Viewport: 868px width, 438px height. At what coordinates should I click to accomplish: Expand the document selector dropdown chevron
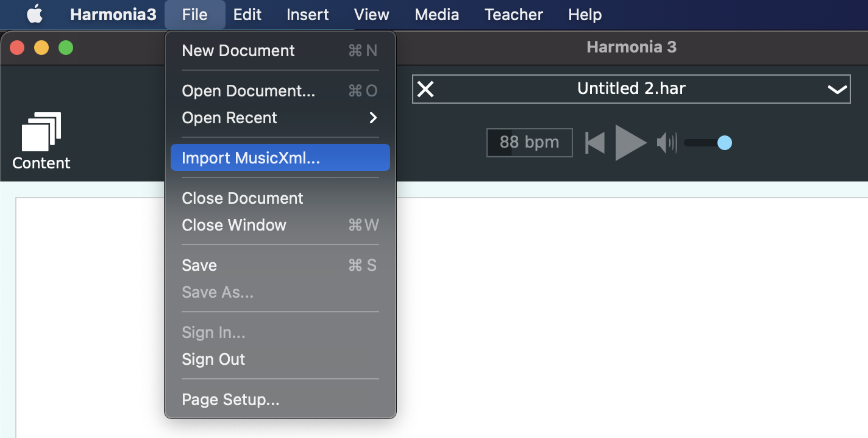[837, 89]
